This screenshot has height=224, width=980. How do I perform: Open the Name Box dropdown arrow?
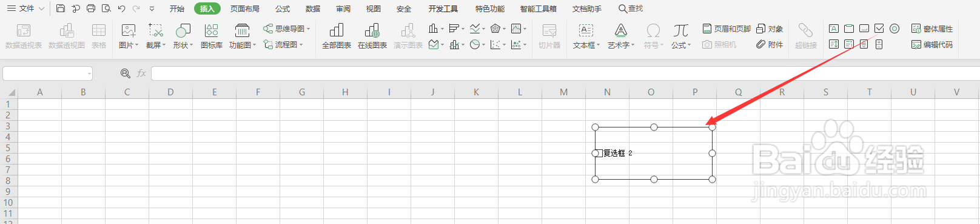89,74
